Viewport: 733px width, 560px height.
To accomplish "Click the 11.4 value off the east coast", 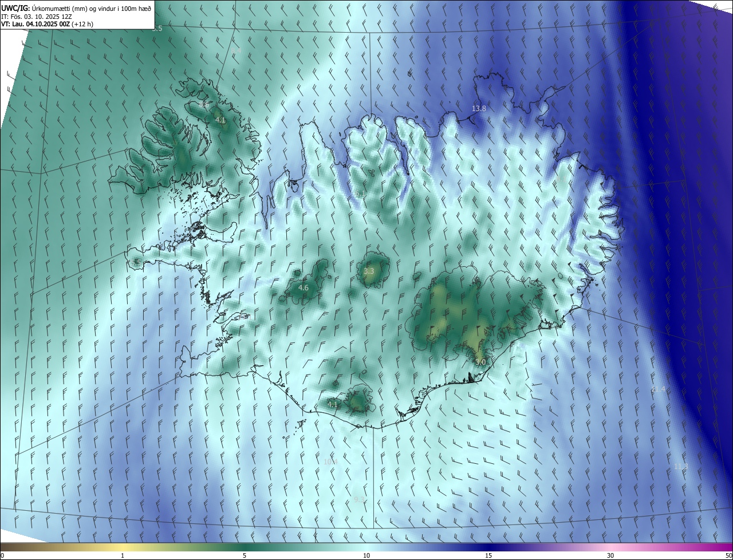I will tap(659, 389).
